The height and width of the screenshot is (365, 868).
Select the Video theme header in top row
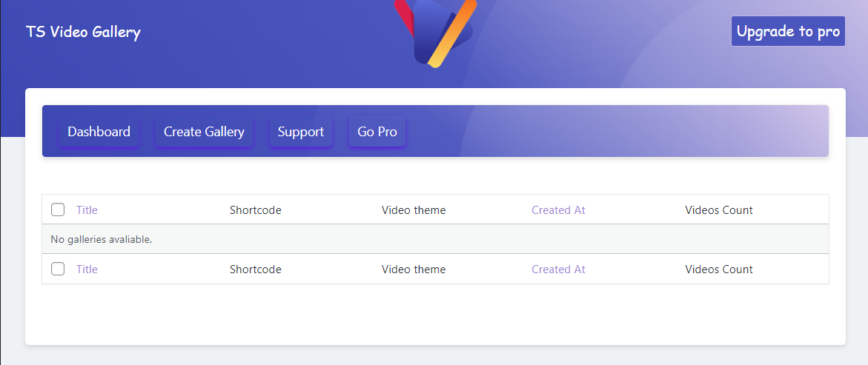(x=414, y=210)
